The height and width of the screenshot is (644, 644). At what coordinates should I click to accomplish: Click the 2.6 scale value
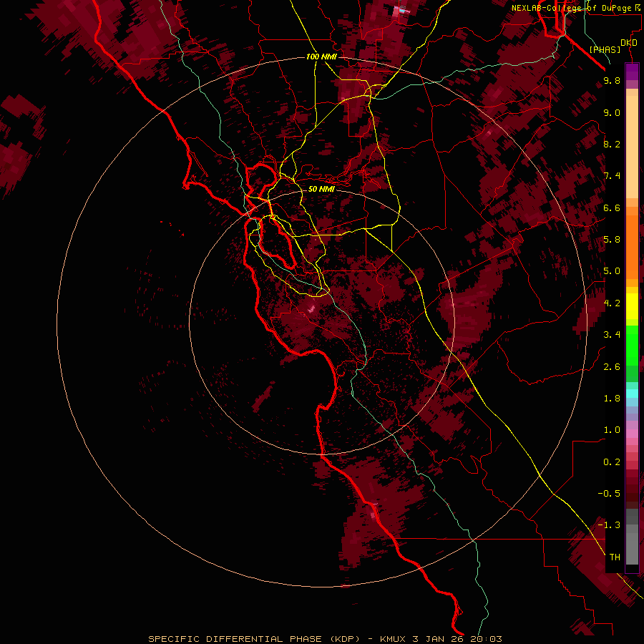click(x=612, y=367)
